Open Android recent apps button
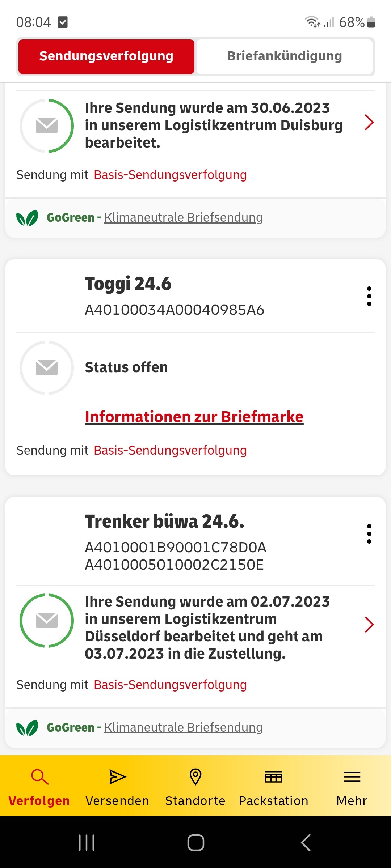Image resolution: width=391 pixels, height=868 pixels. (x=87, y=843)
